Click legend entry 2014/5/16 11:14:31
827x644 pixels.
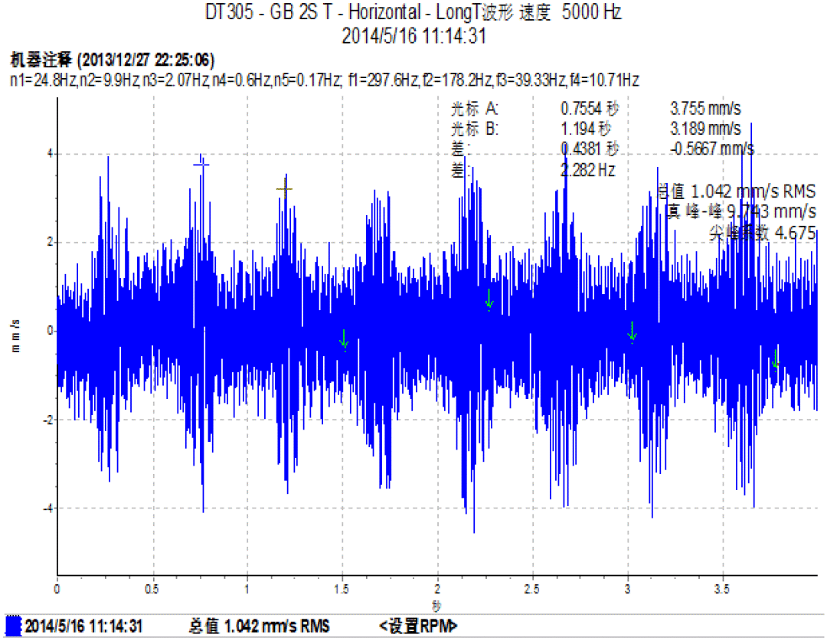[83, 626]
